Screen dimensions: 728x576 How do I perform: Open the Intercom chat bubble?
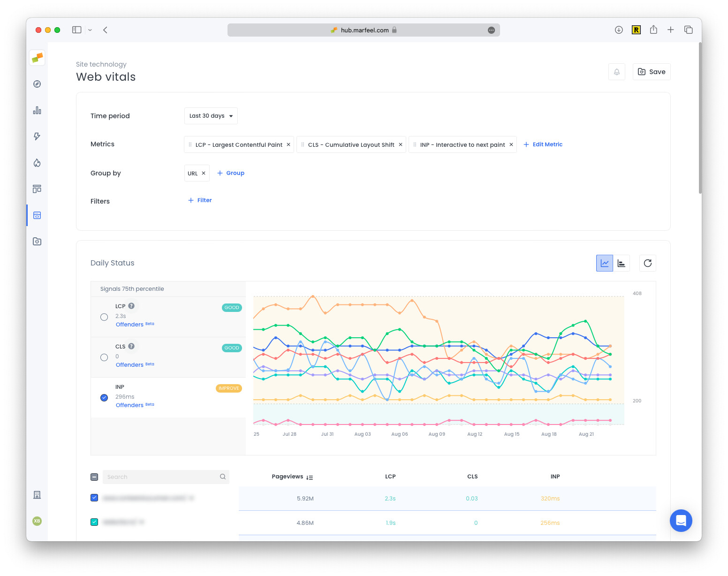681,521
